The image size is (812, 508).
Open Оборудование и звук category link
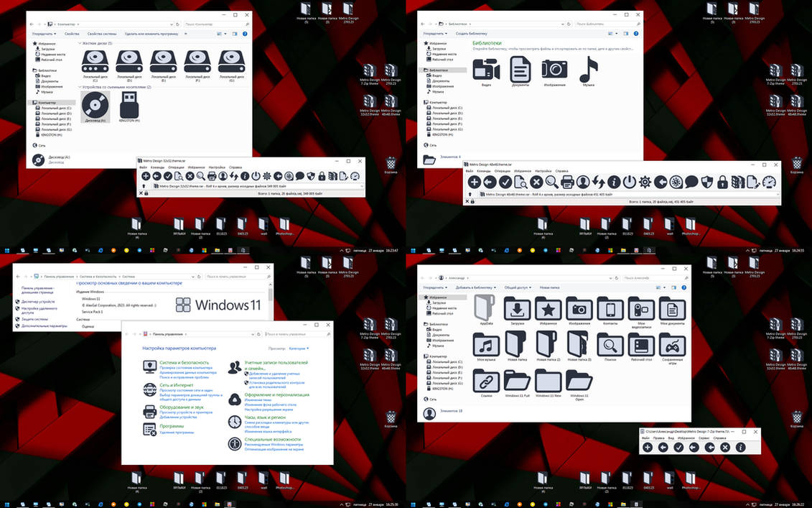pos(181,407)
